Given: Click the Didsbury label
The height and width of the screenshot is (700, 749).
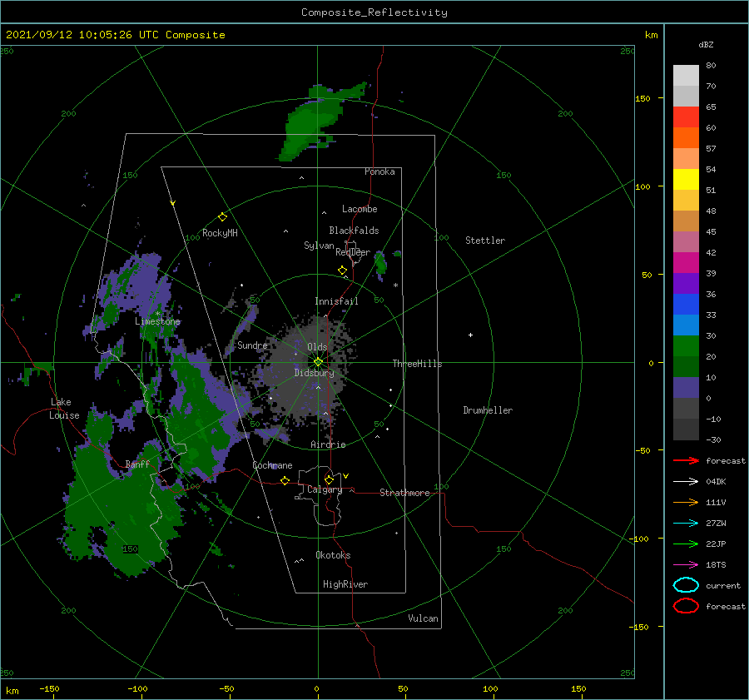Looking at the screenshot, I should (314, 373).
